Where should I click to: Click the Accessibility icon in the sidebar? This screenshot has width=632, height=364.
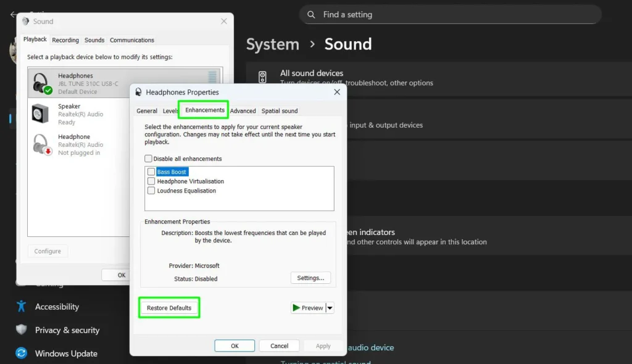click(x=20, y=307)
